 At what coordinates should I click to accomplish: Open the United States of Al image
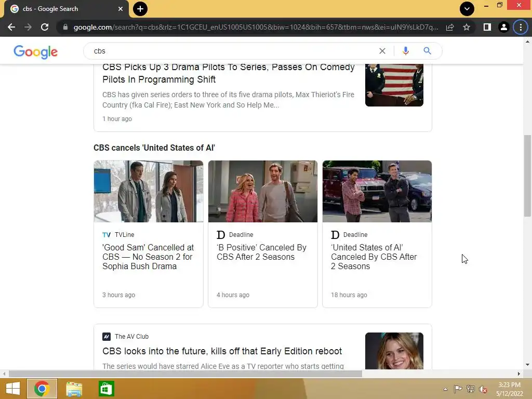pyautogui.click(x=377, y=191)
